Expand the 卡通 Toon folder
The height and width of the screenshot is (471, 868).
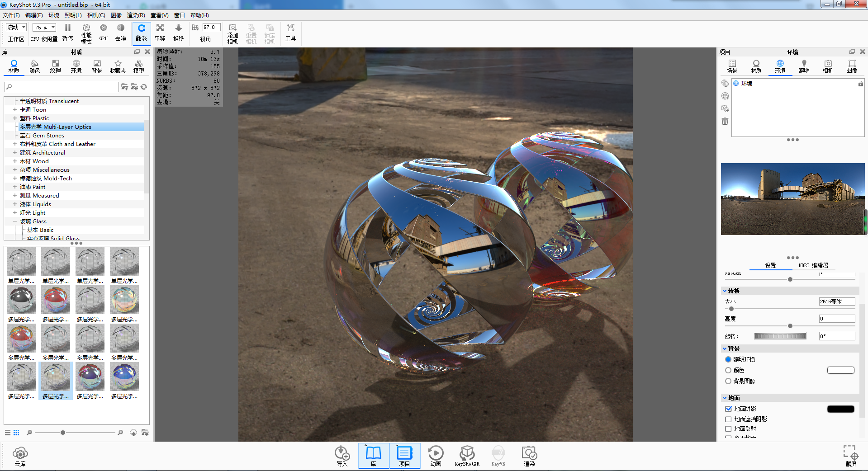pyautogui.click(x=14, y=109)
